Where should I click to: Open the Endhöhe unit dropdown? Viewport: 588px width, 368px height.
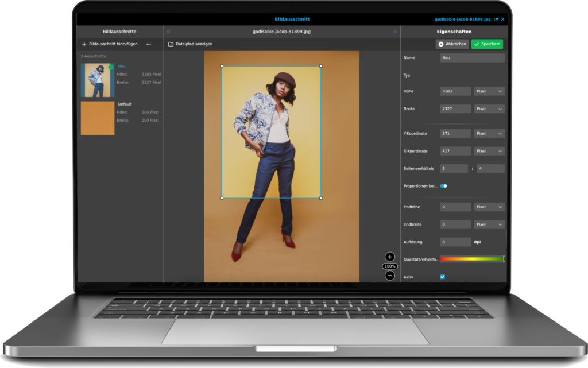(489, 207)
